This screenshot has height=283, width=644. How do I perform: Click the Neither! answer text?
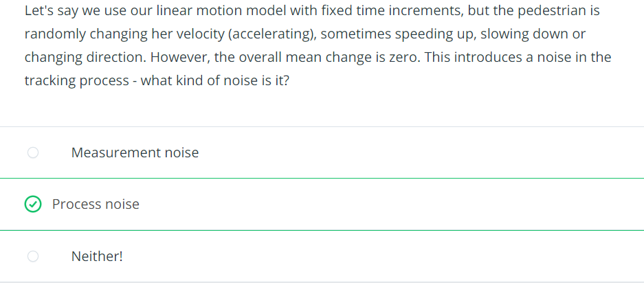97,256
